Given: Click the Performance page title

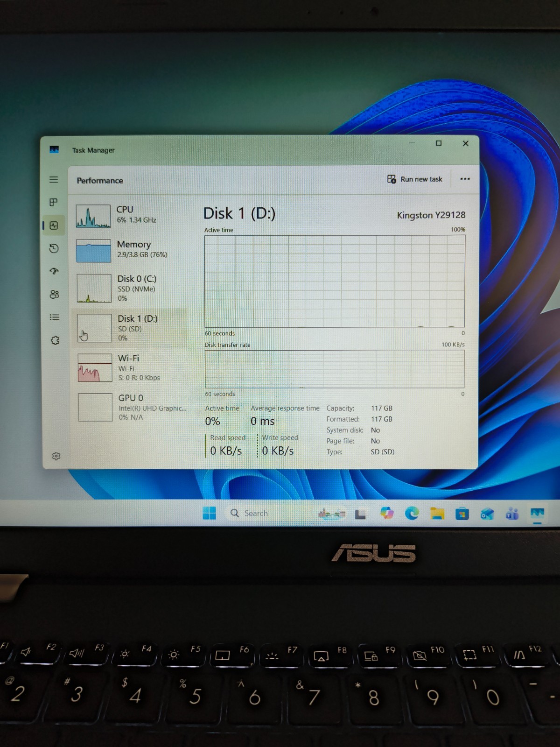Looking at the screenshot, I should pos(100,181).
